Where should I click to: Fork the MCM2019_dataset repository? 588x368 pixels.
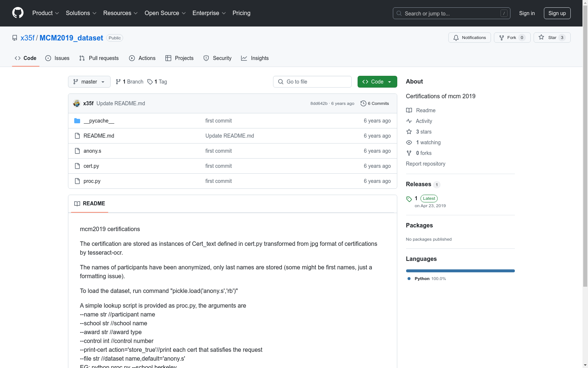coord(512,38)
